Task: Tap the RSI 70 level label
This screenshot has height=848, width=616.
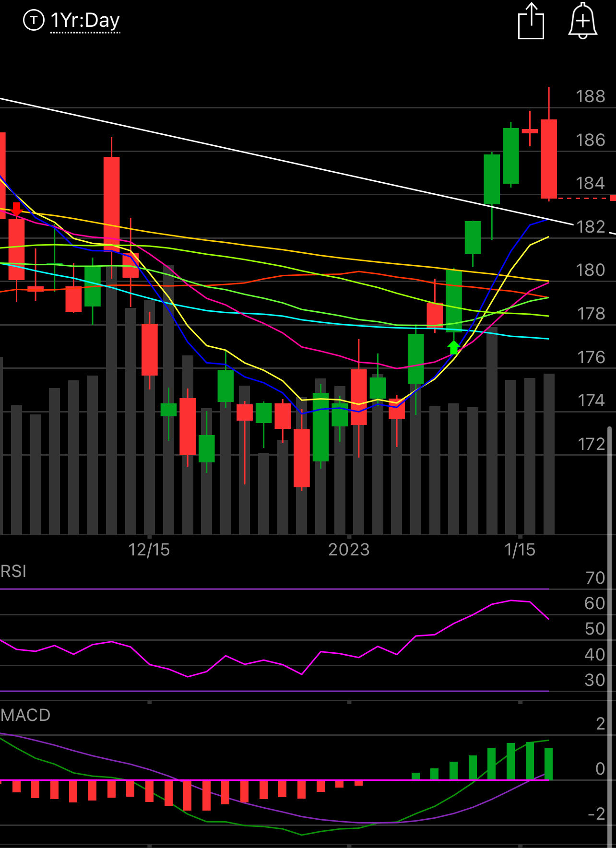Action: pos(595,578)
